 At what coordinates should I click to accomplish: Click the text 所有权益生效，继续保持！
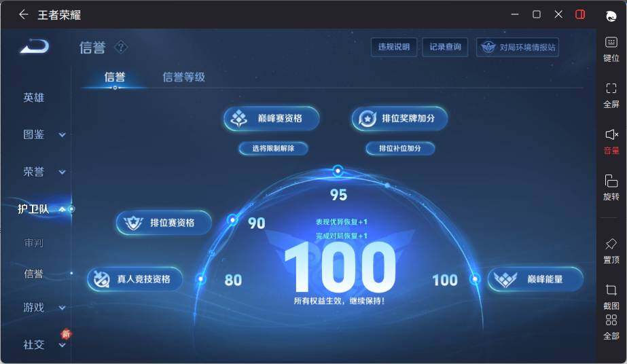(x=339, y=301)
